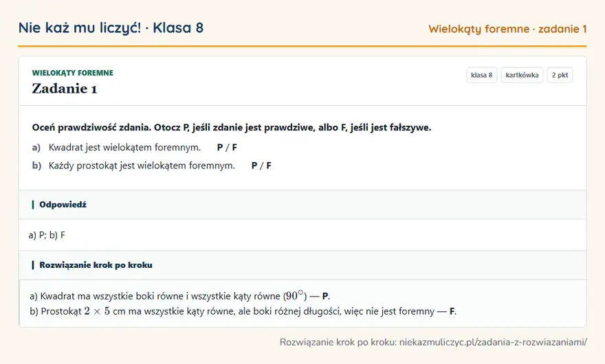Screen dimensions: 605x364
Task: Click statement b) 'Każdy prostokąt jest wielokątem foremnym.'
Action: (x=142, y=166)
